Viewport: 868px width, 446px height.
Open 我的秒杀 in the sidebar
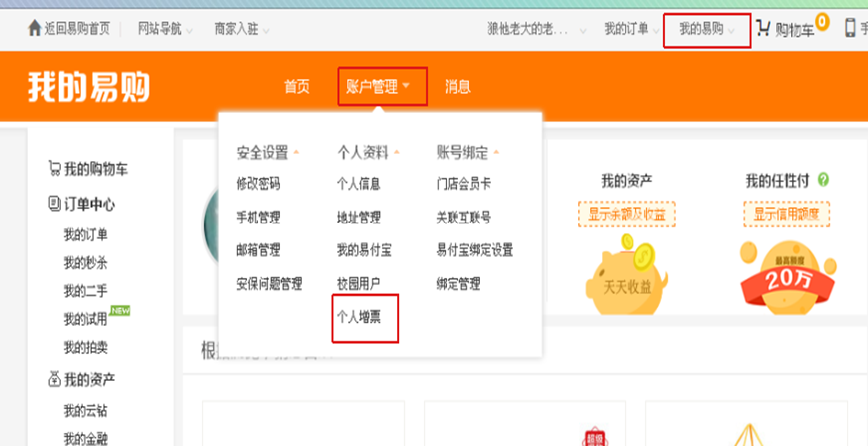coord(85,263)
